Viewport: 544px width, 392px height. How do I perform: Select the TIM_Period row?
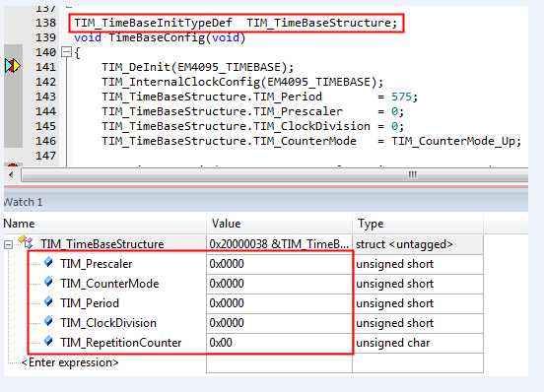click(243, 303)
